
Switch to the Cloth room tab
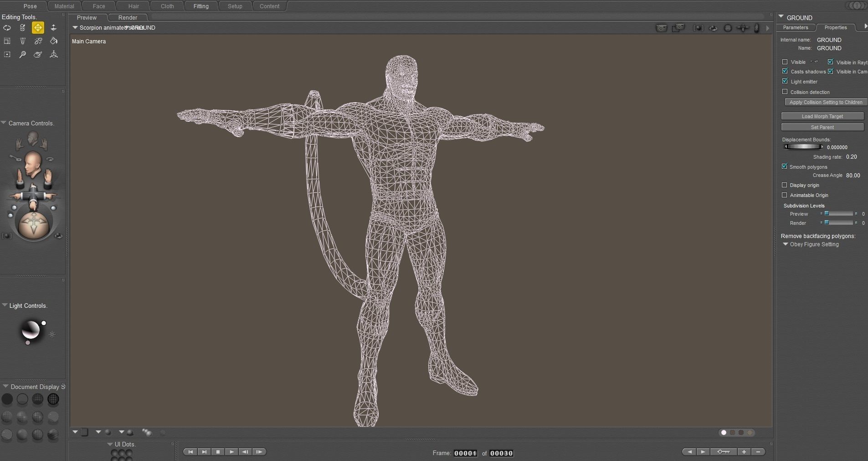[167, 6]
